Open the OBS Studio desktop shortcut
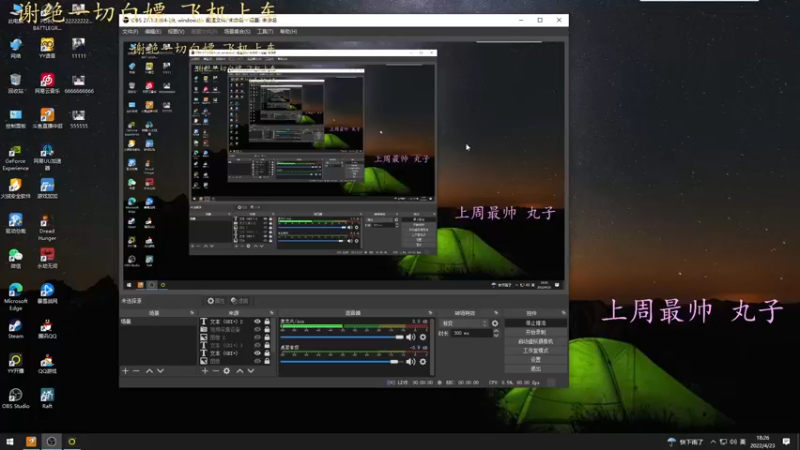Screen dimensions: 800x450 (15, 398)
